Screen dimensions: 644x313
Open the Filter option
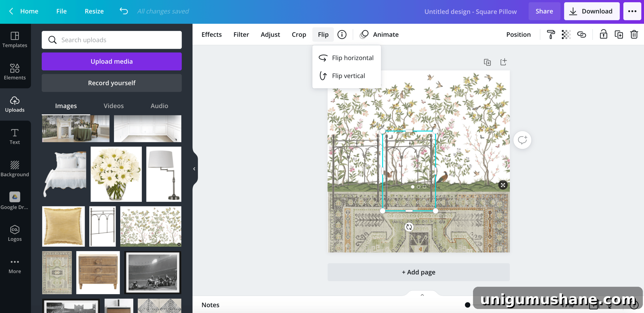click(241, 34)
